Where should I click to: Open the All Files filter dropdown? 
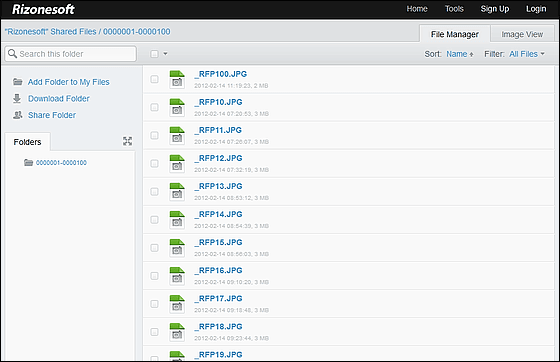click(527, 54)
